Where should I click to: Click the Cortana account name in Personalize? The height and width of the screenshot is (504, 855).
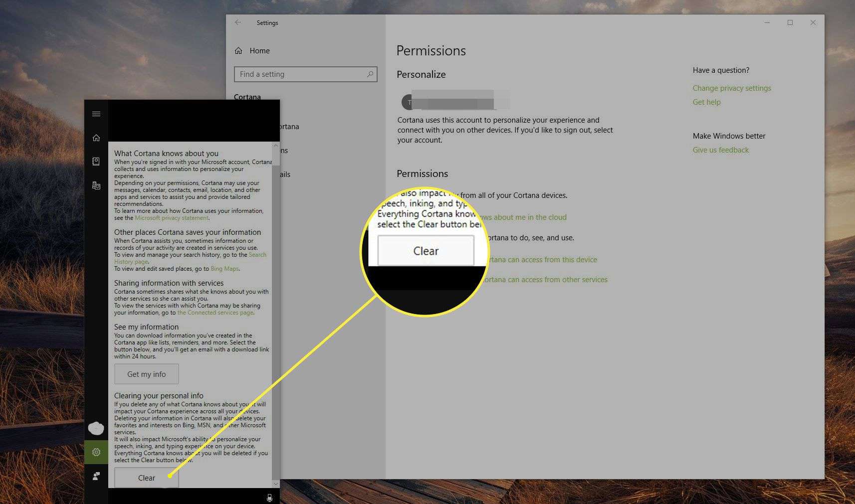coord(455,101)
